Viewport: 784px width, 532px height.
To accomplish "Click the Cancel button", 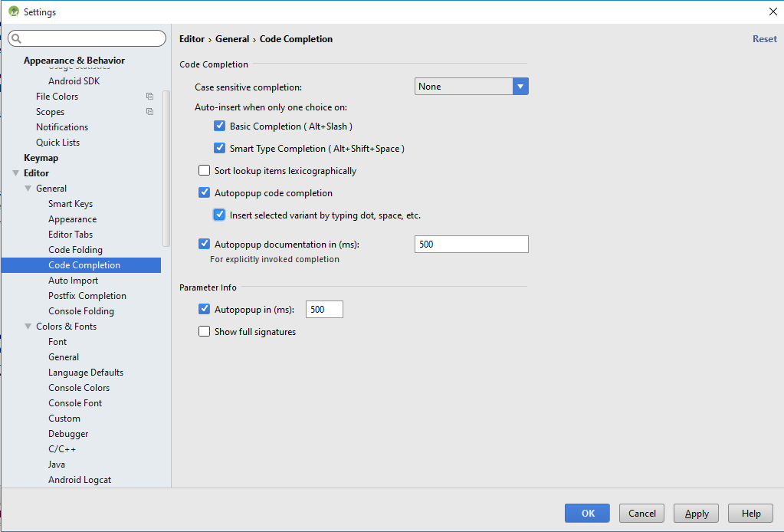I will (x=641, y=513).
